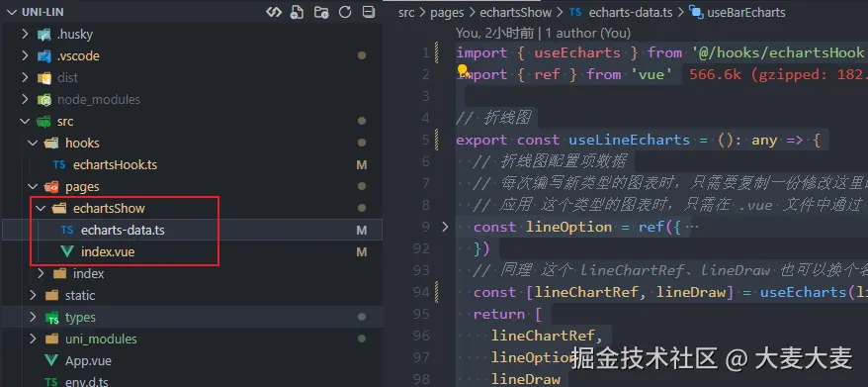Open env.d.ts from the file tree
The width and height of the screenshot is (868, 387).
click(x=88, y=381)
